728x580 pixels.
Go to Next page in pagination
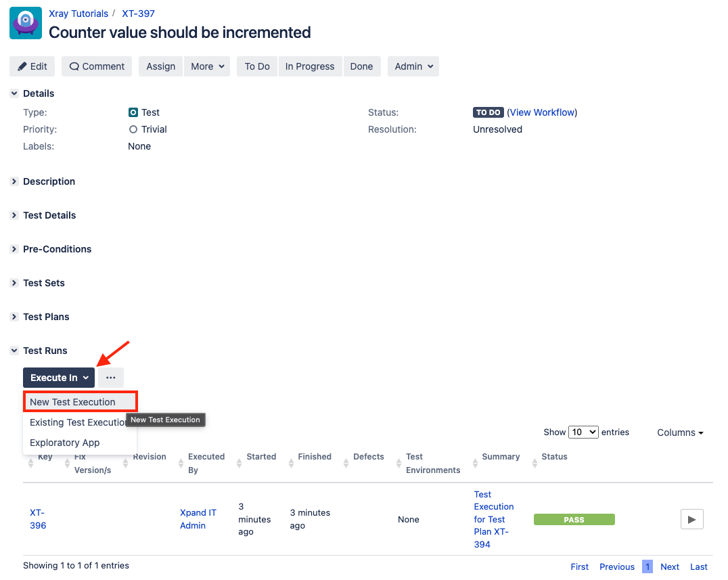[670, 566]
